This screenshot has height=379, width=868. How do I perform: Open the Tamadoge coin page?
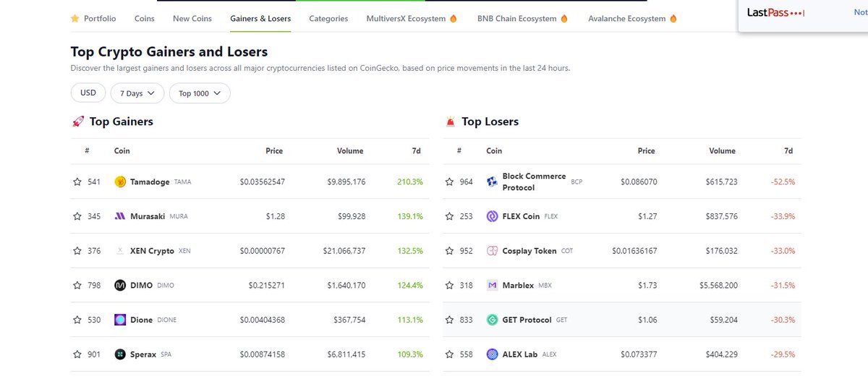[x=150, y=182]
